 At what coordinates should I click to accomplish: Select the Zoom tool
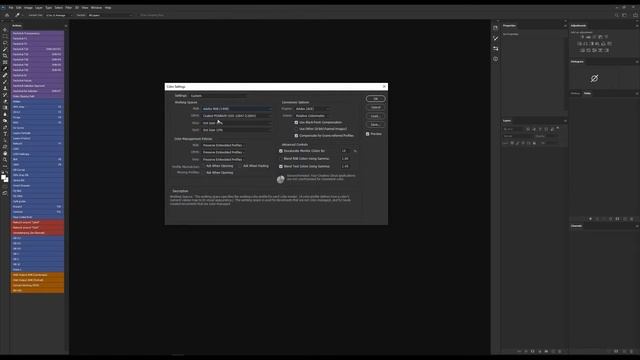[x=5, y=160]
